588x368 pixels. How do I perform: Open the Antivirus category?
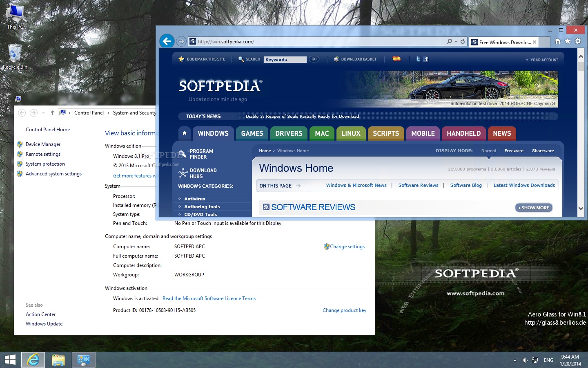click(194, 199)
